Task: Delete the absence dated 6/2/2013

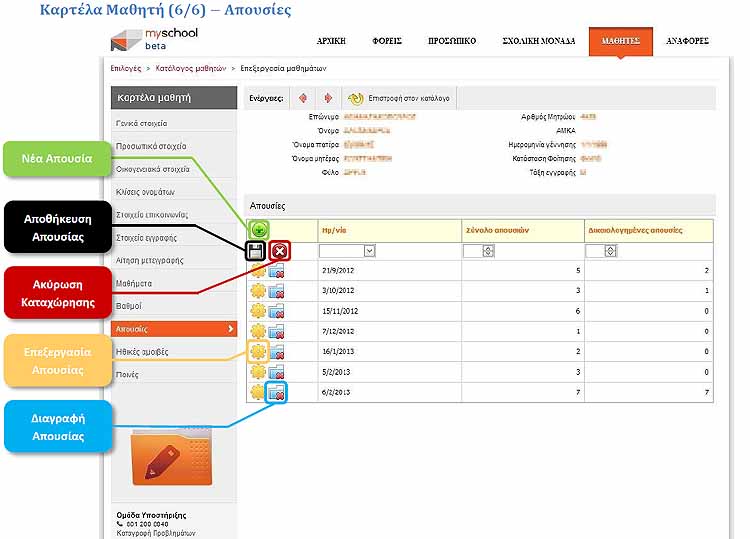Action: pyautogui.click(x=278, y=393)
